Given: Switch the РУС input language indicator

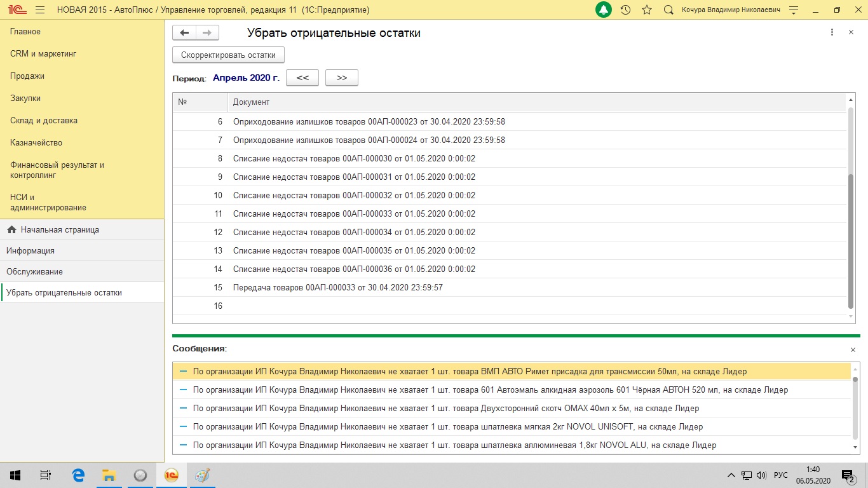Looking at the screenshot, I should pos(780,475).
